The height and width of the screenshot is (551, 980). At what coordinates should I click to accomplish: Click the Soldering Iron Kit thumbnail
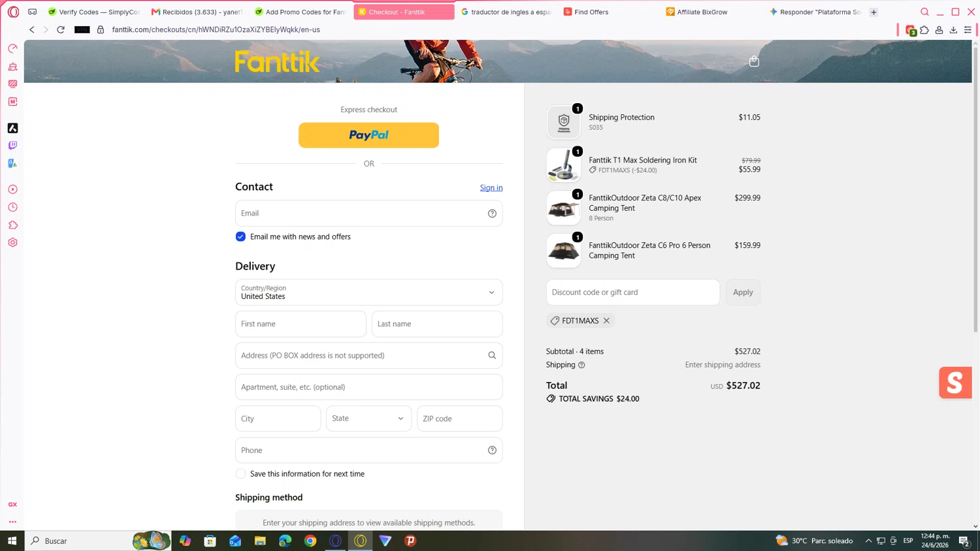pos(563,165)
